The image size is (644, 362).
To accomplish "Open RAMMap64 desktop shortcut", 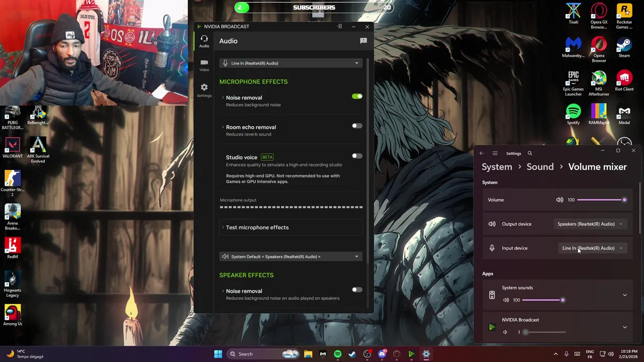I will pos(599,115).
